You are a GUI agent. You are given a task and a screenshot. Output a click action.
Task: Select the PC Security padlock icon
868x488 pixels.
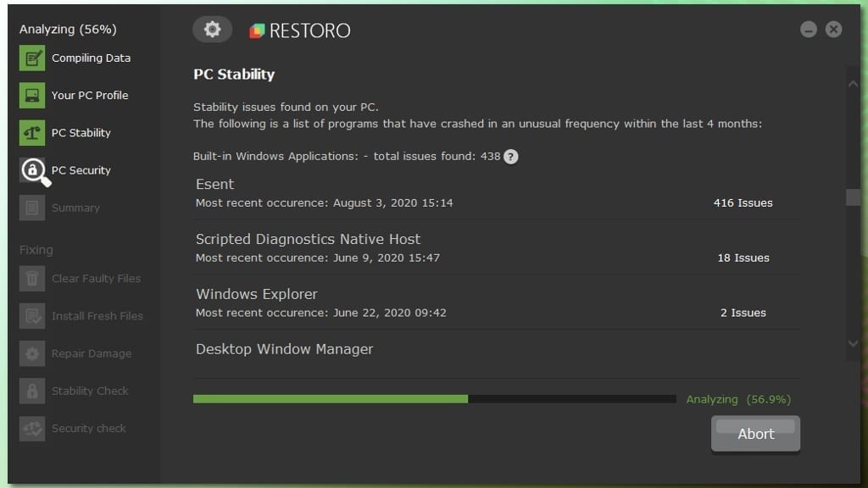(x=34, y=171)
